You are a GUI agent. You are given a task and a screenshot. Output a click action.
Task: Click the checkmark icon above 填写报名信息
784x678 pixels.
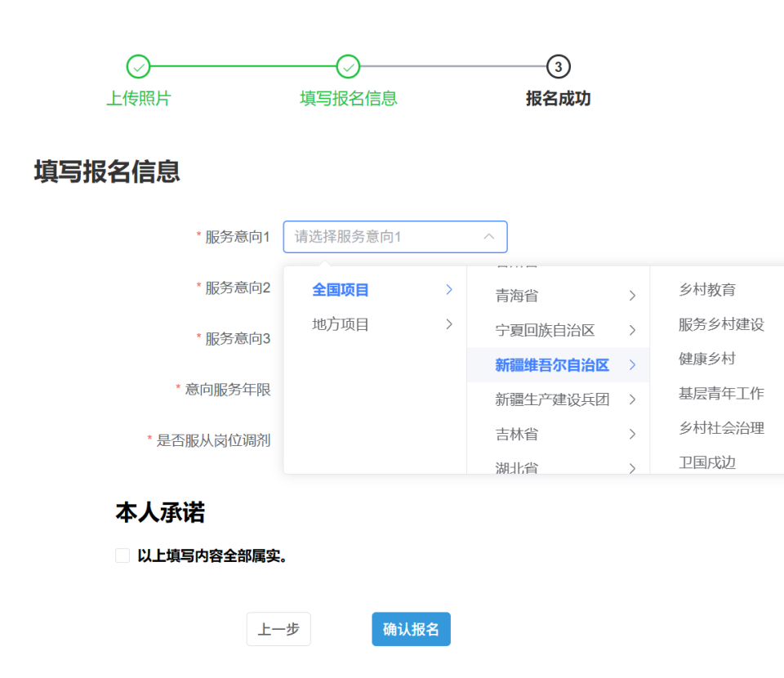click(x=348, y=67)
